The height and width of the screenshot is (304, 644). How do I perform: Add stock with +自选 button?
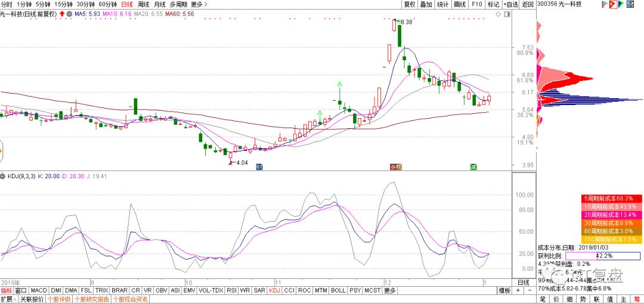[510, 5]
